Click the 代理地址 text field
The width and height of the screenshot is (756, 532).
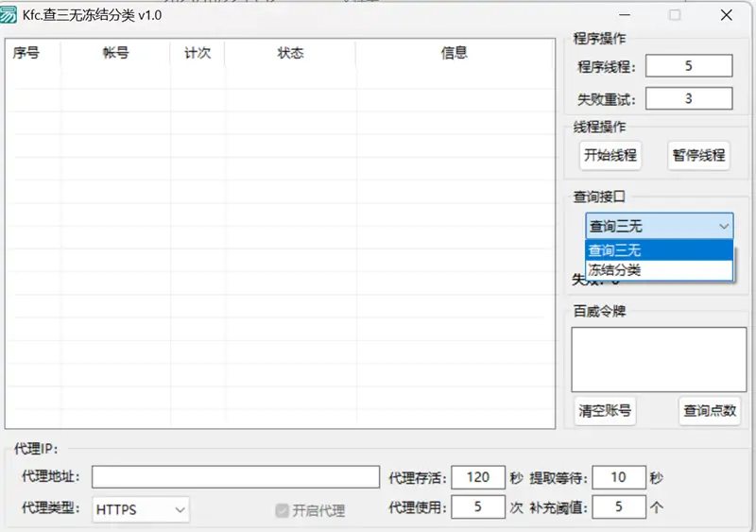235,477
